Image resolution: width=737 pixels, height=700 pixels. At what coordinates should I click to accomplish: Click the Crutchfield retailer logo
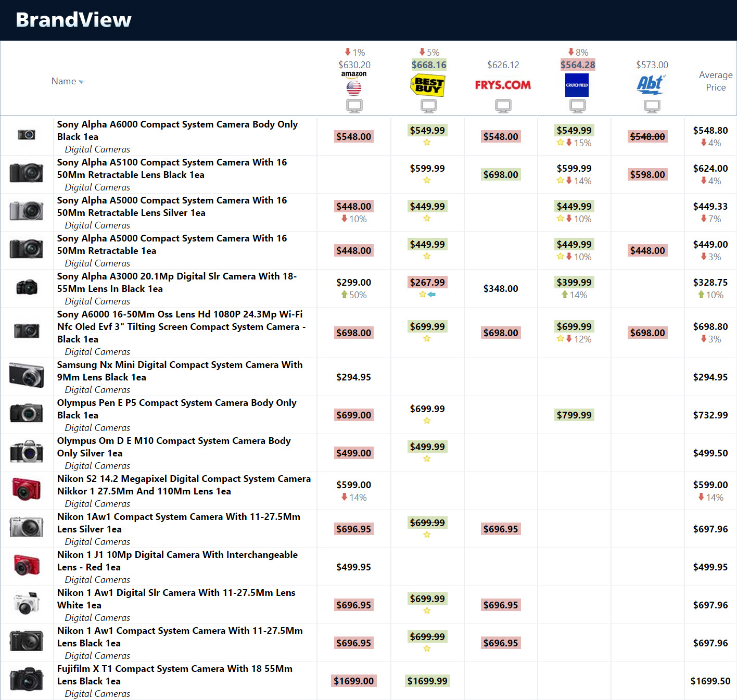pos(577,85)
